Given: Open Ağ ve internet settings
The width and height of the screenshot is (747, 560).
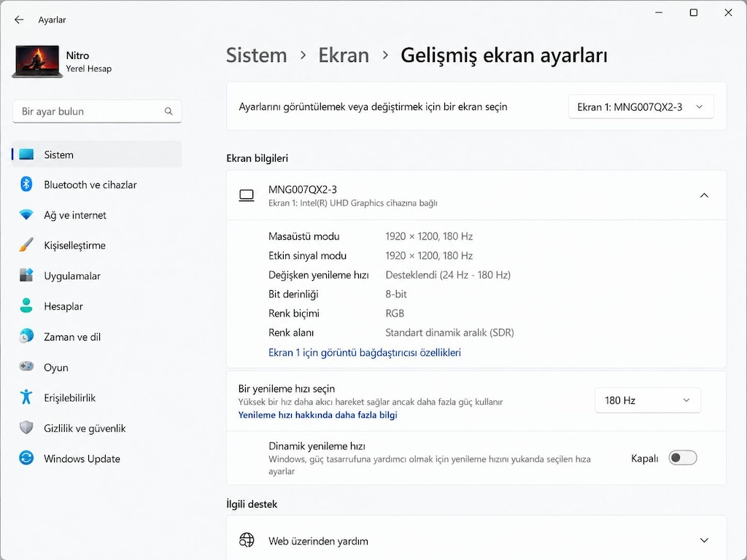Looking at the screenshot, I should (75, 215).
